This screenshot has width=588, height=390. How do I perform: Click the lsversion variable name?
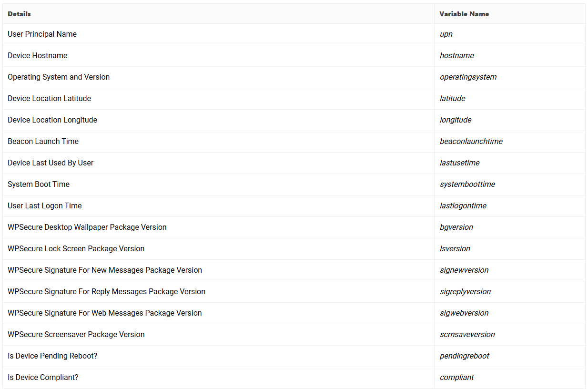tap(455, 249)
